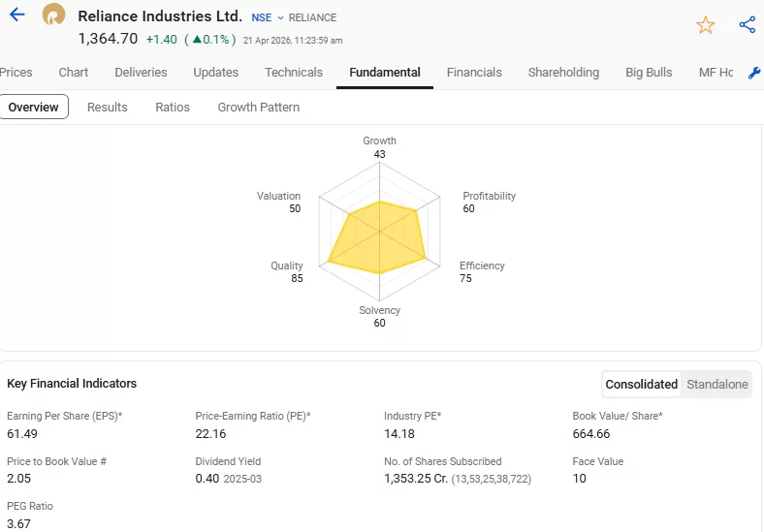Click the Quality 85 score label
Screen dimensions: 764x532
[x=287, y=272]
